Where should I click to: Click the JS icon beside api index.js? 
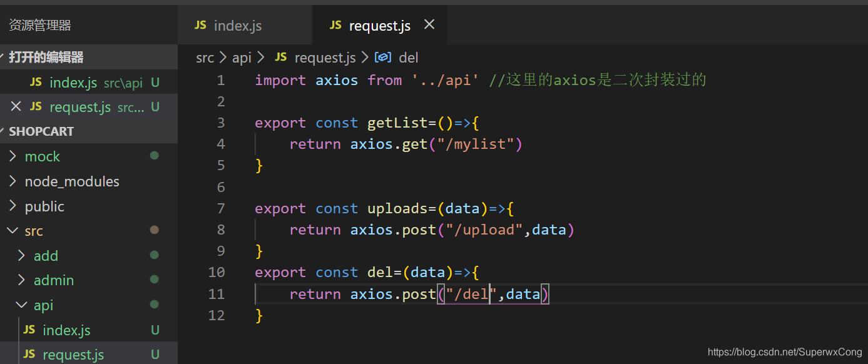click(x=29, y=330)
